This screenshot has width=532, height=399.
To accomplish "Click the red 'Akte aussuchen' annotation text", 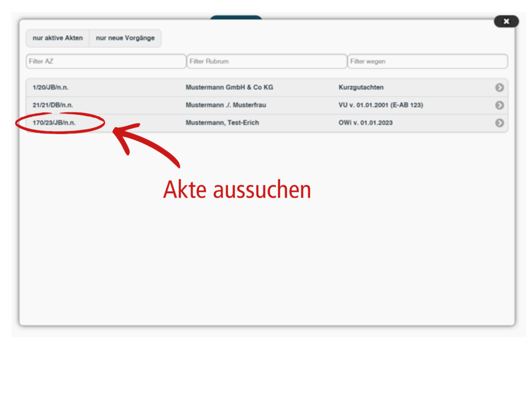I will (237, 190).
